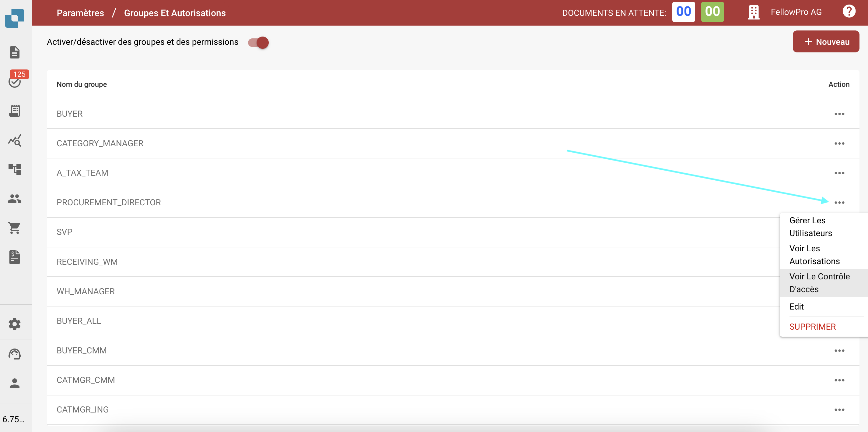The image size is (868, 432).
Task: Go to Paramètres breadcrumb link
Action: pyautogui.click(x=80, y=13)
